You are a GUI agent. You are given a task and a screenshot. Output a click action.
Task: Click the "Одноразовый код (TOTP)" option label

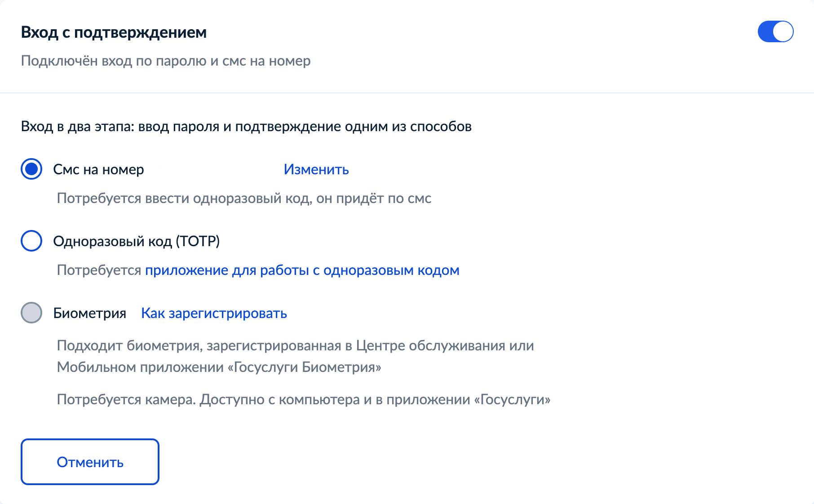136,242
